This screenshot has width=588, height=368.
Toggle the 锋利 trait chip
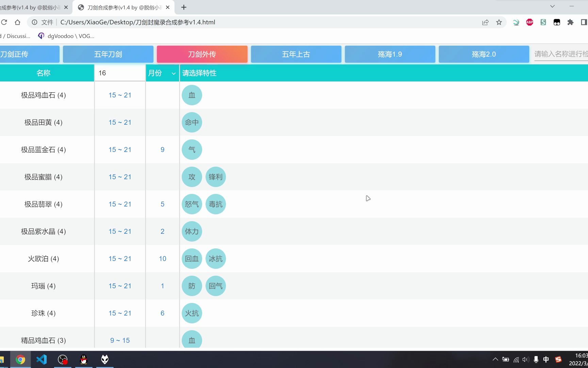[216, 177]
